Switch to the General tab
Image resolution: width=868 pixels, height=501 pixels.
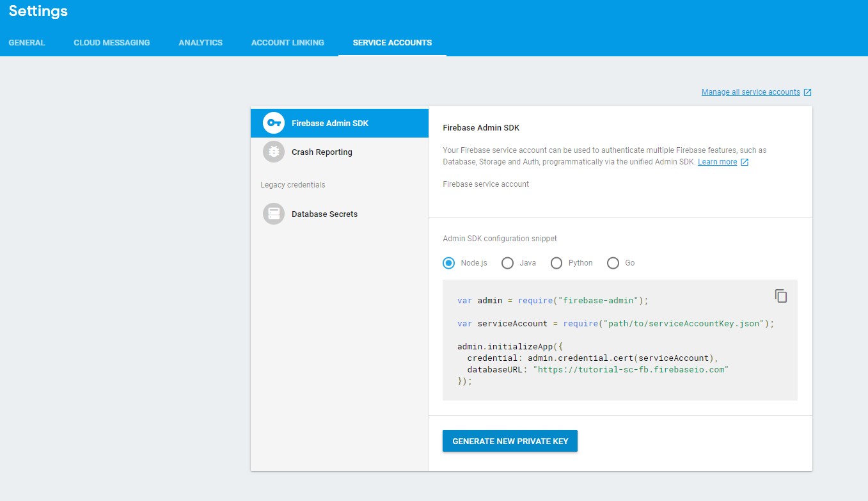click(x=27, y=43)
